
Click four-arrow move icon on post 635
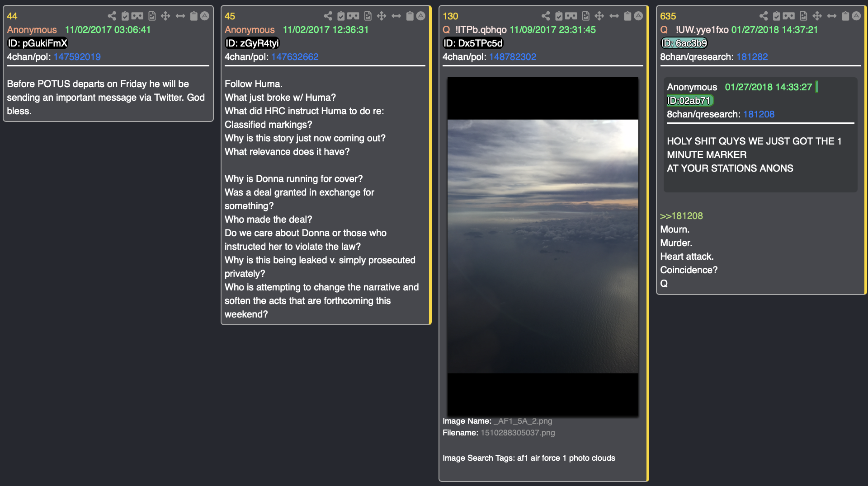817,16
